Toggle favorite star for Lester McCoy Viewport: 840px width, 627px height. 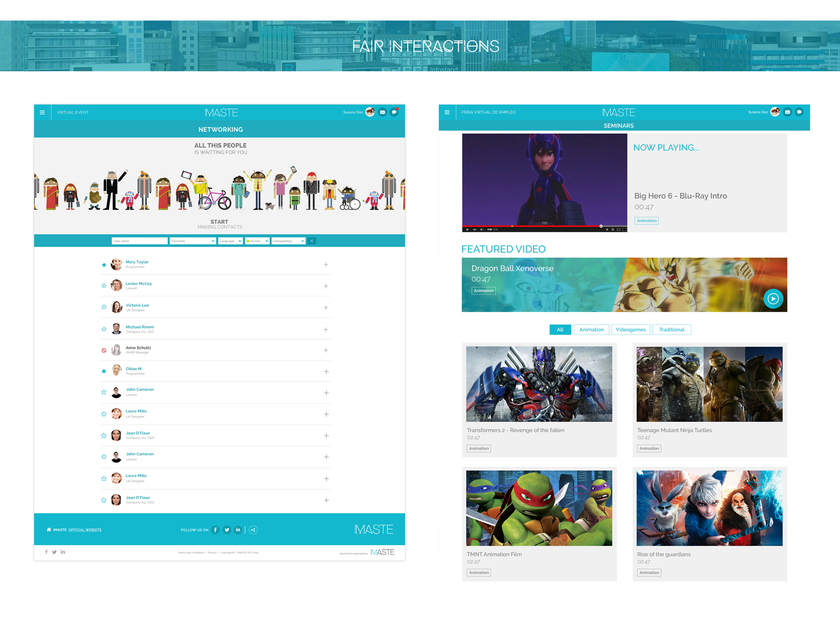pyautogui.click(x=104, y=286)
